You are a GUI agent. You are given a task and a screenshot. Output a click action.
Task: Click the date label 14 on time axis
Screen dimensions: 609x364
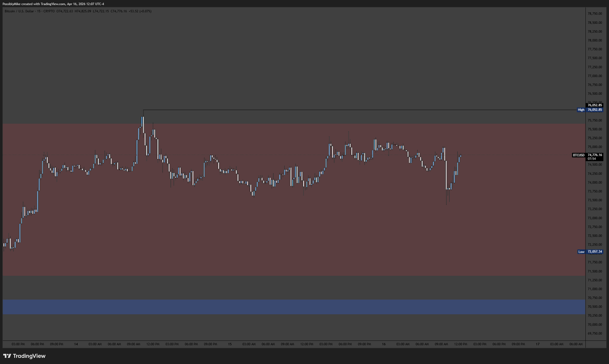click(76, 344)
